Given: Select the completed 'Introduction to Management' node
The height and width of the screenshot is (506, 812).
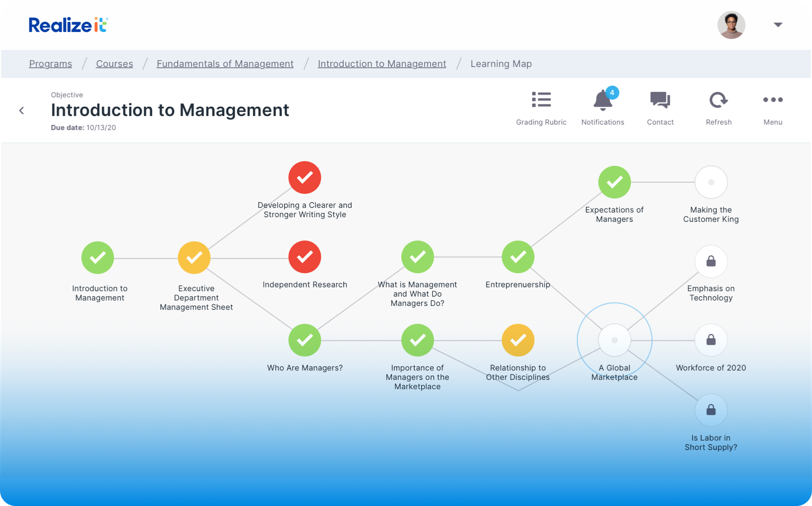Looking at the screenshot, I should pyautogui.click(x=99, y=257).
